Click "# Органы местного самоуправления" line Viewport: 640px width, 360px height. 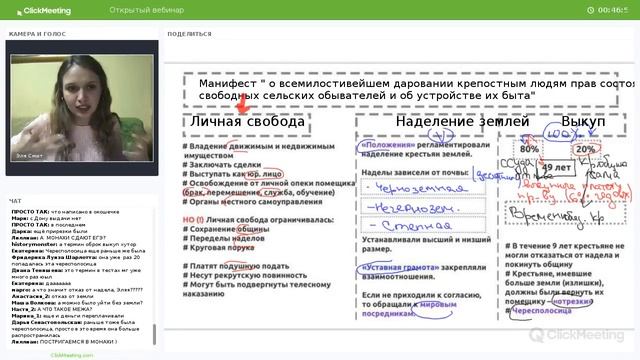click(252, 202)
